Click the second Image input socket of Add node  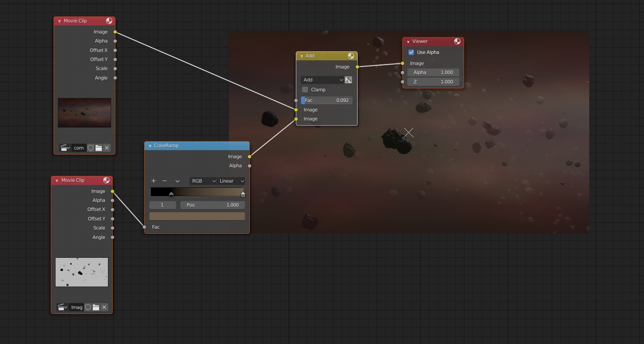[x=296, y=119]
